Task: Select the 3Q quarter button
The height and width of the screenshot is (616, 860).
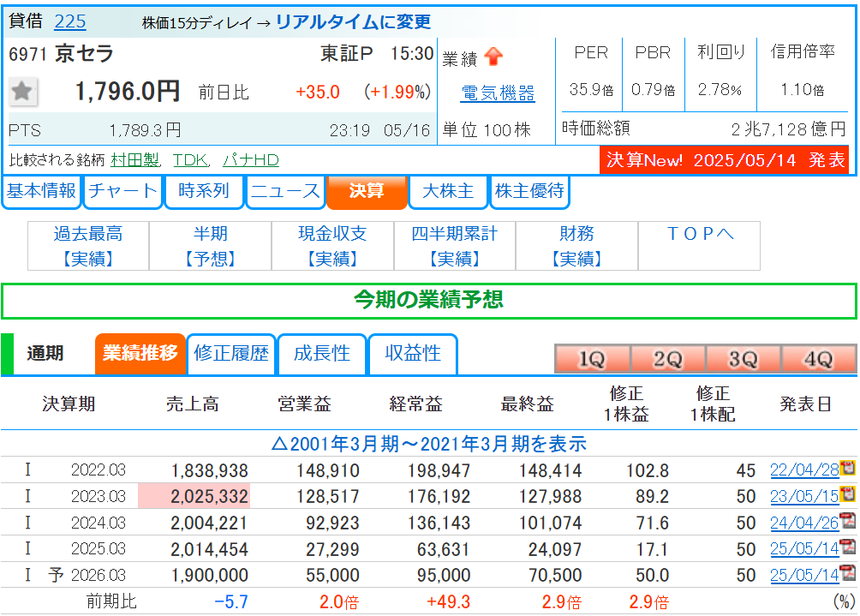Action: 744,359
